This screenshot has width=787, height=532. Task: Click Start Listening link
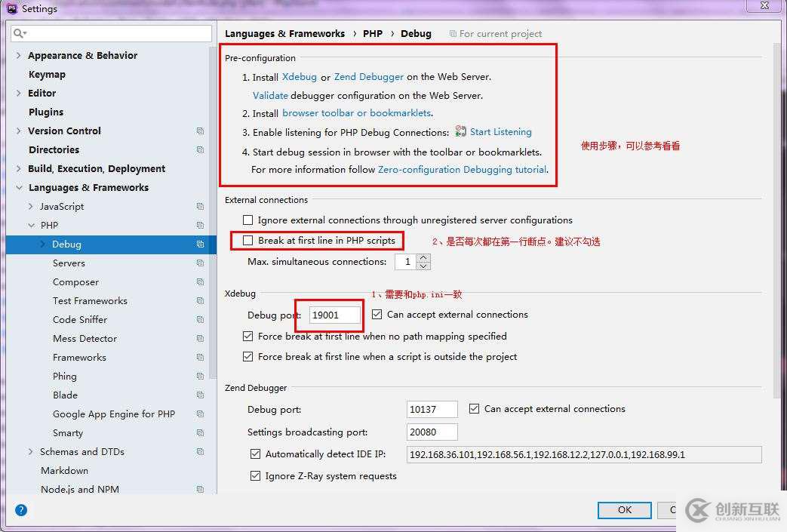pyautogui.click(x=500, y=131)
